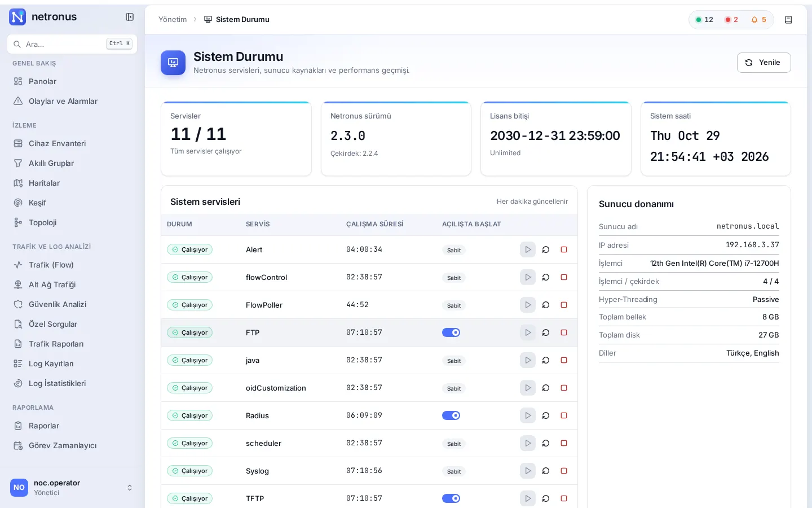Start the FlowPoller service with the play icon
Image resolution: width=812 pixels, height=508 pixels.
click(x=528, y=305)
